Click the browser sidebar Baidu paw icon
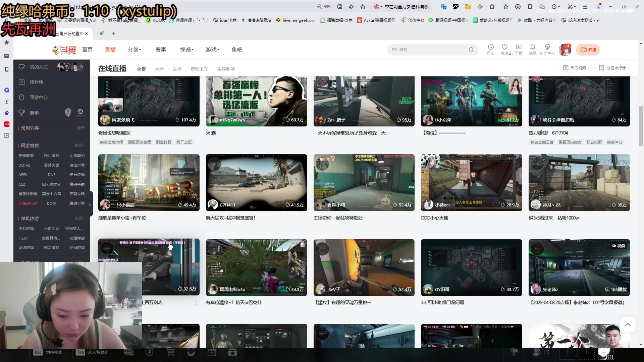The width and height of the screenshot is (644, 362). click(7, 113)
